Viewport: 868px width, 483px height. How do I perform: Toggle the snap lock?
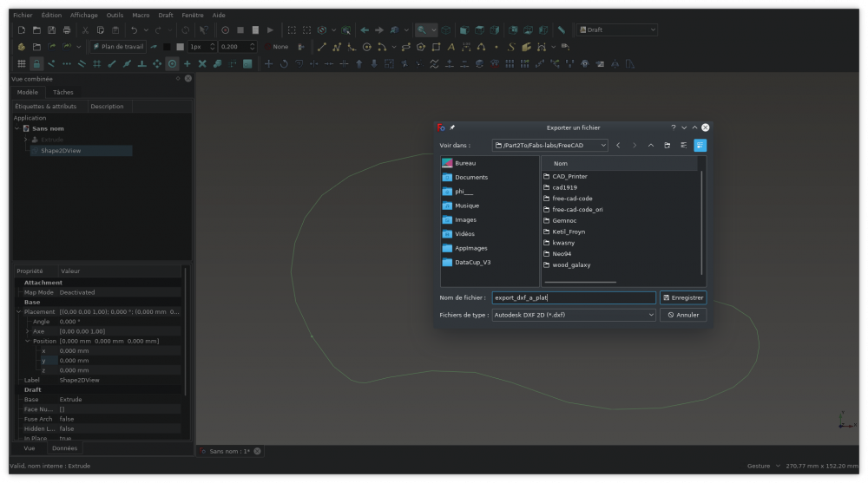coord(36,64)
